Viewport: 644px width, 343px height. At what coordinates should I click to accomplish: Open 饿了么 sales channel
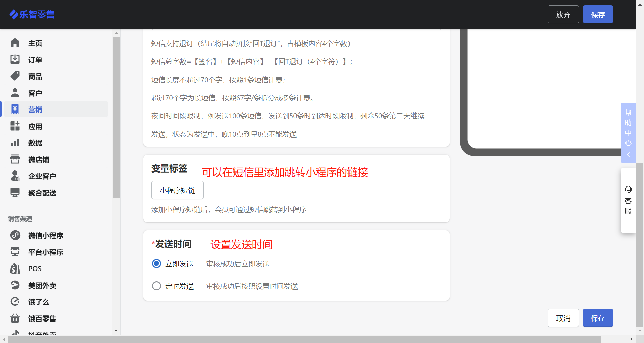click(x=39, y=302)
